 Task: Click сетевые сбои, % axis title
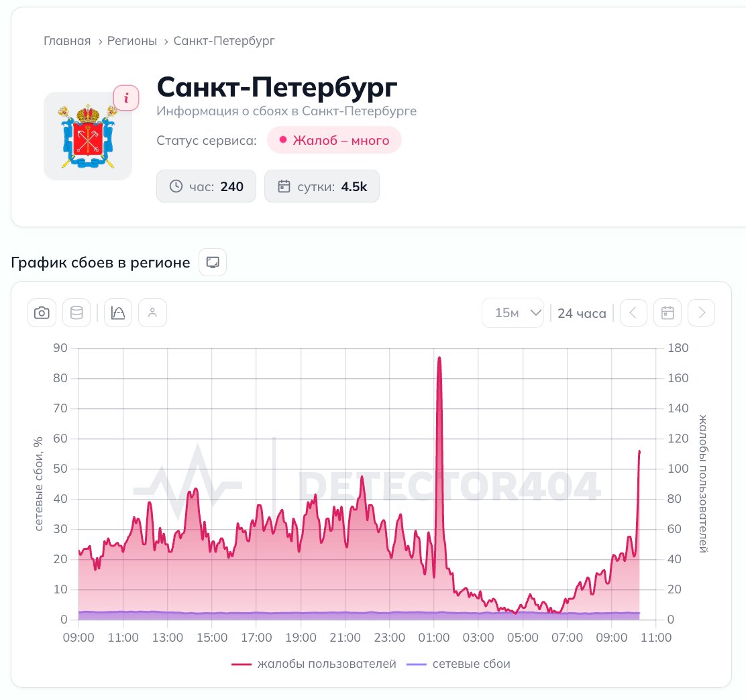click(38, 483)
